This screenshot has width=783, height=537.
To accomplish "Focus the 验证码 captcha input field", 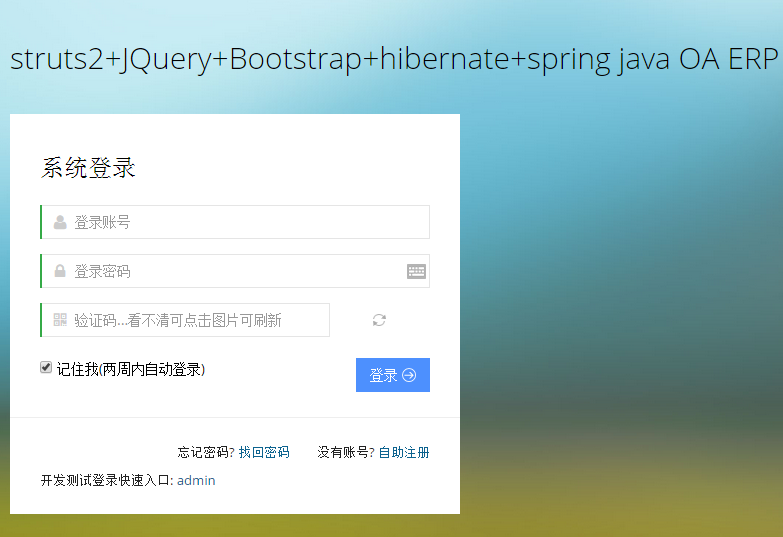I will (x=185, y=320).
